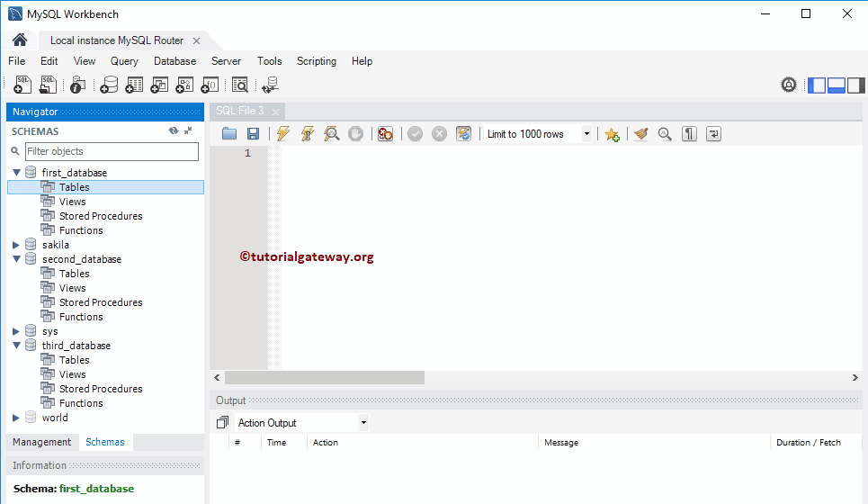Select Views under third_database
Viewport: 868px width, 504px height.
coord(73,374)
